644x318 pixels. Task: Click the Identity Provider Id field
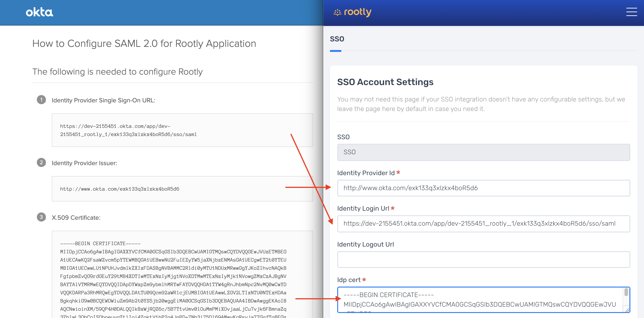483,188
